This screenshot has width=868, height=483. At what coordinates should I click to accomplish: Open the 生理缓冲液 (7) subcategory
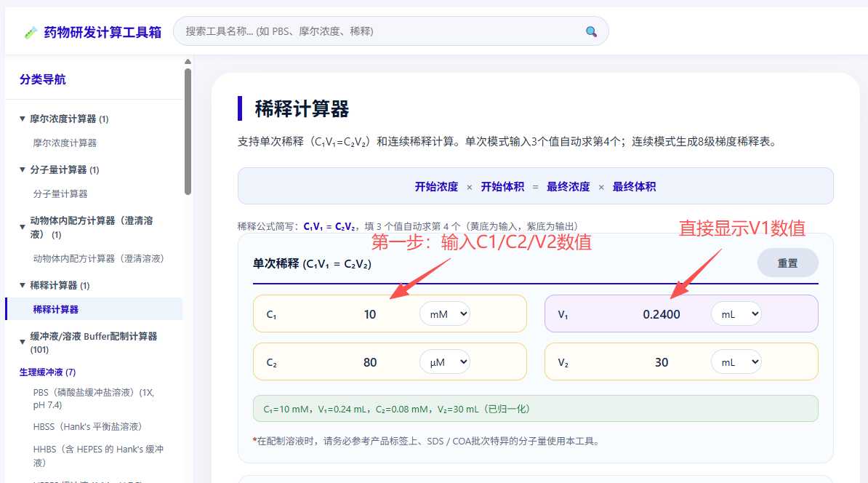[x=47, y=372]
